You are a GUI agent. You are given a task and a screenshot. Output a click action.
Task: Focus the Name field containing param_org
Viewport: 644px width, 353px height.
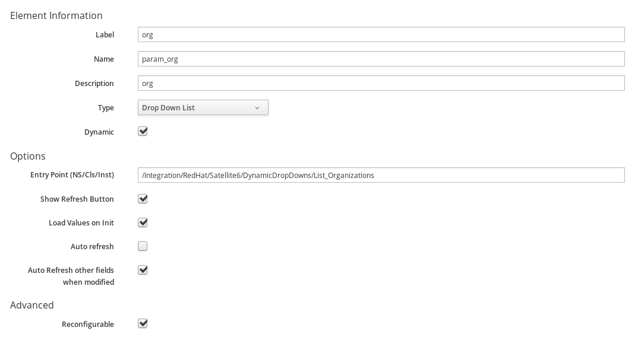tap(381, 59)
